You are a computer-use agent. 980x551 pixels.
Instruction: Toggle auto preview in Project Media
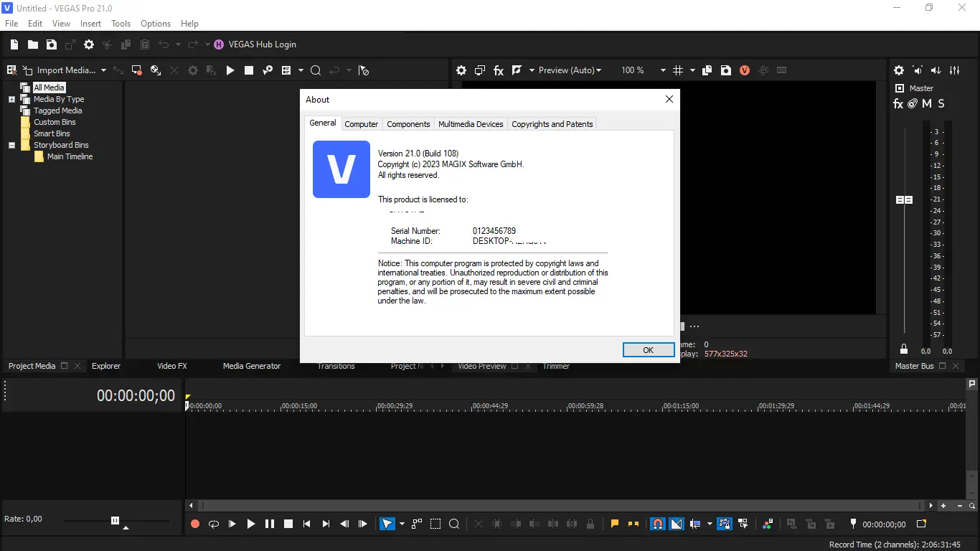(x=268, y=70)
